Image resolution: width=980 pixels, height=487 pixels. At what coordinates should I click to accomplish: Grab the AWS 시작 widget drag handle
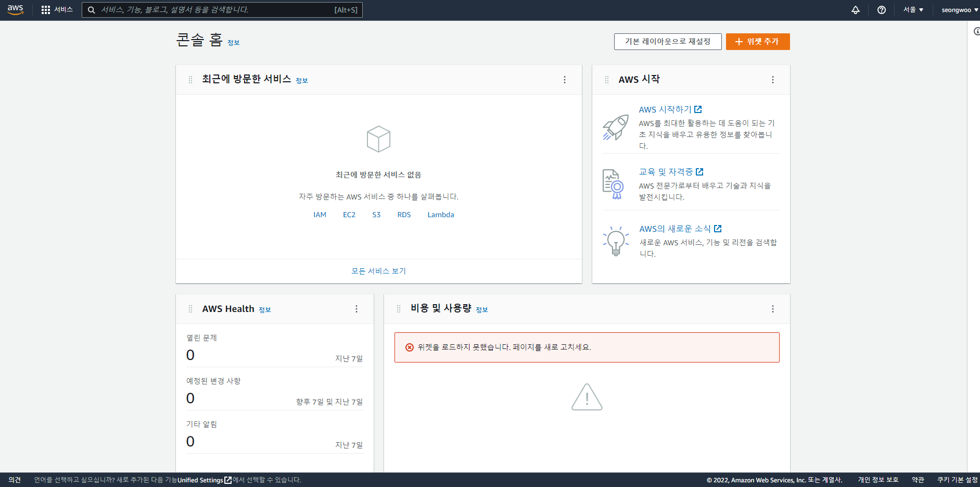(x=607, y=80)
